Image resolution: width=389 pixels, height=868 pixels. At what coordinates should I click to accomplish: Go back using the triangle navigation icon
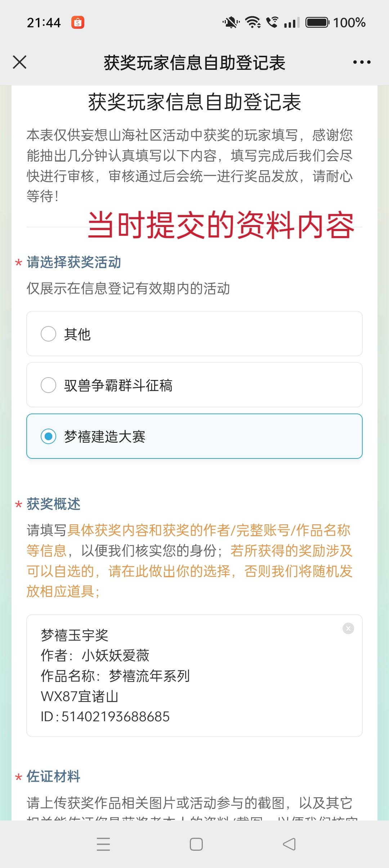[289, 844]
